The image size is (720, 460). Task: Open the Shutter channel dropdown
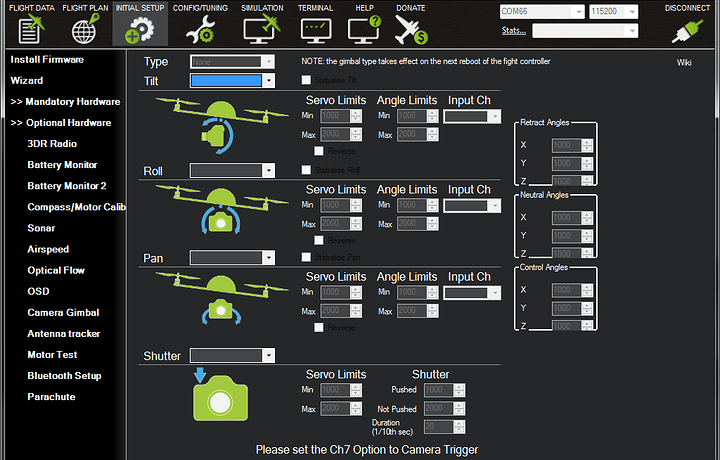pos(232,355)
